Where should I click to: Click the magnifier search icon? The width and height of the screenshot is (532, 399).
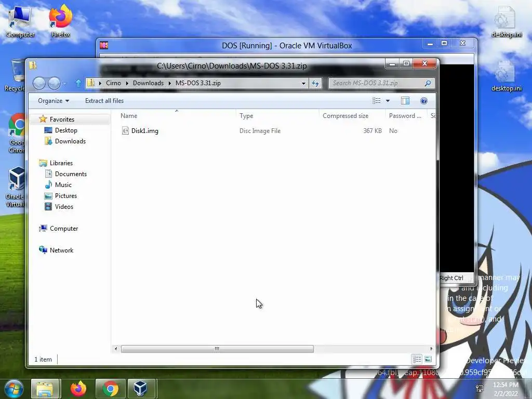(428, 83)
